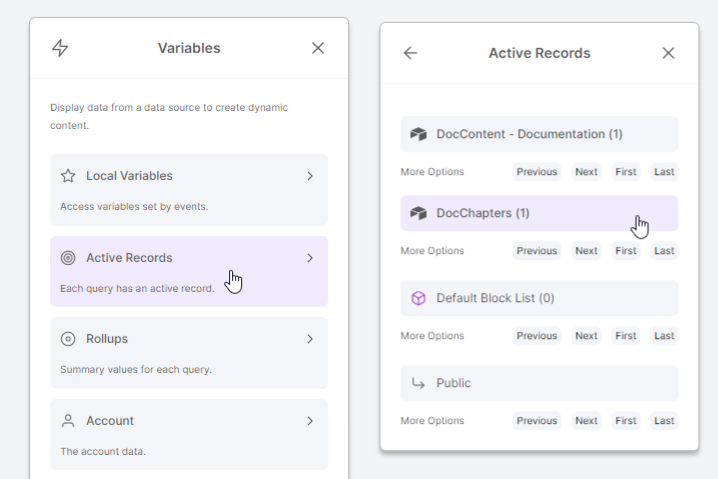The width and height of the screenshot is (718, 479).
Task: Click the 'Display data from a data source' text
Action: click(169, 116)
